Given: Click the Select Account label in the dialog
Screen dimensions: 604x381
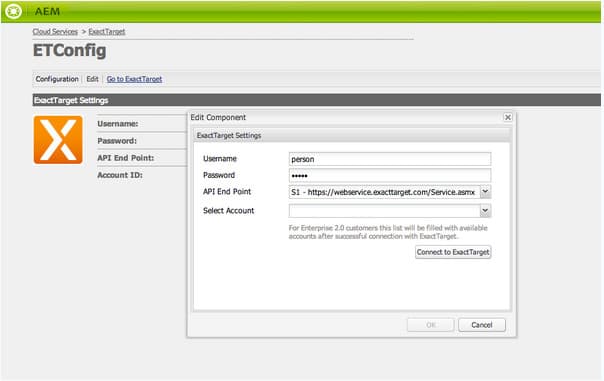Looking at the screenshot, I should click(229, 211).
